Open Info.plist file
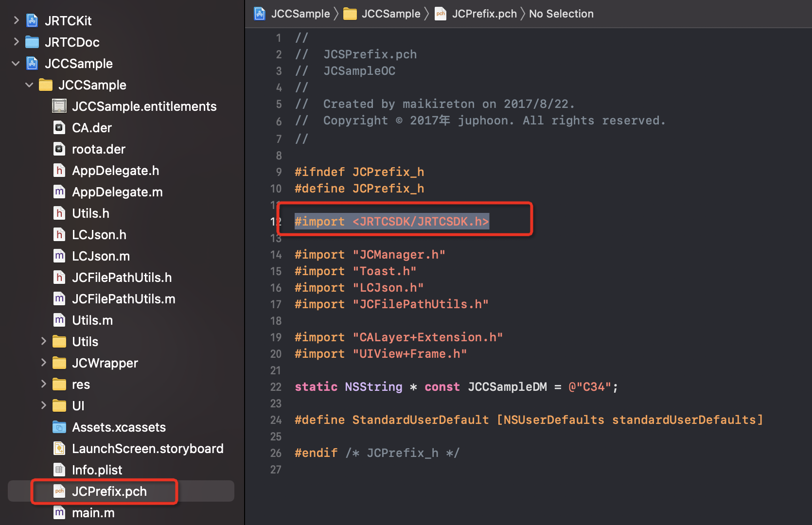Image resolution: width=812 pixels, height=525 pixels. [97, 470]
